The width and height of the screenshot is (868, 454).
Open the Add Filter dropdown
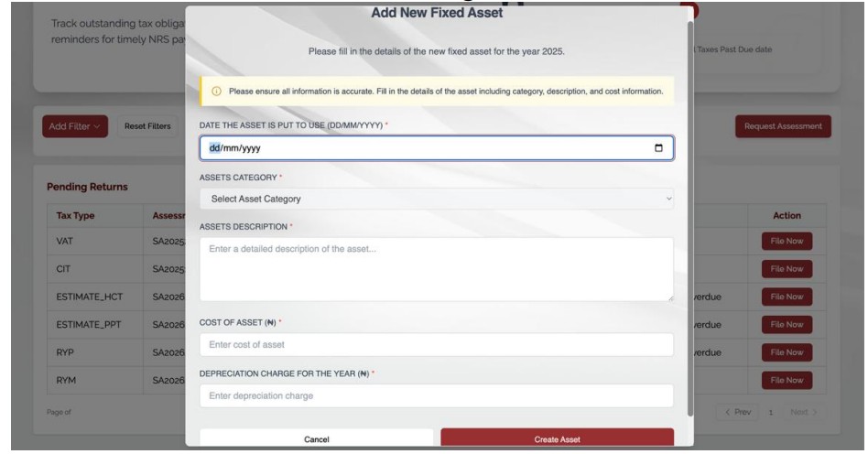pyautogui.click(x=73, y=124)
